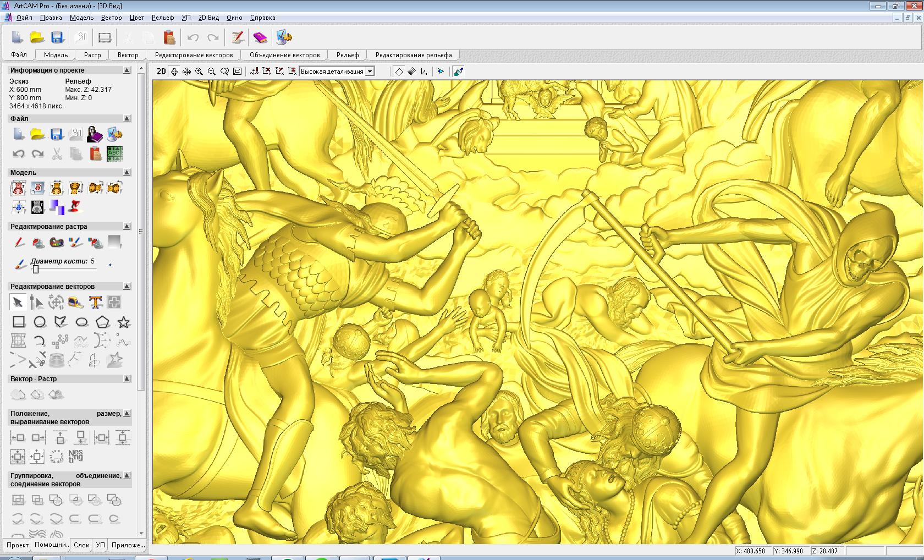Click the measure tape tool icon
Image resolution: width=924 pixels, height=560 pixels.
pyautogui.click(x=76, y=302)
